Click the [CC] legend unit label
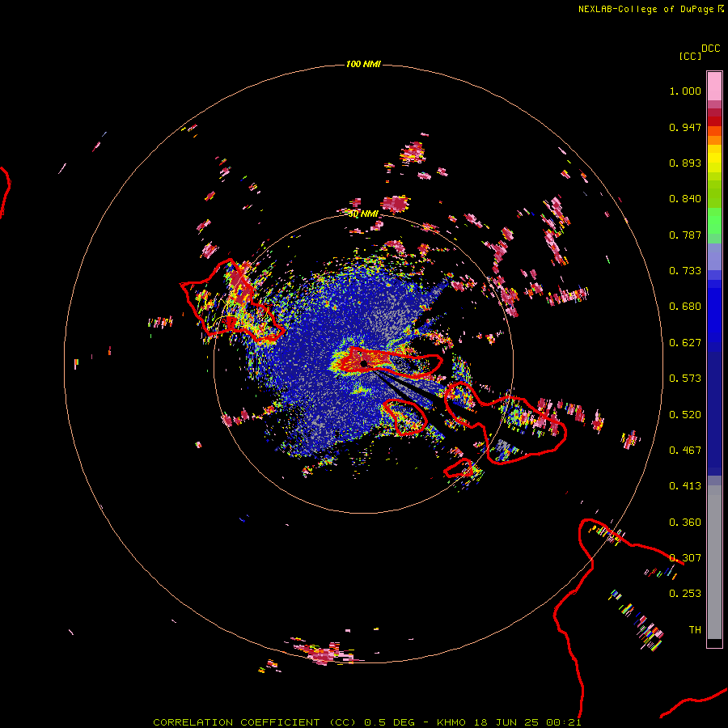This screenshot has height=728, width=728. tap(690, 56)
